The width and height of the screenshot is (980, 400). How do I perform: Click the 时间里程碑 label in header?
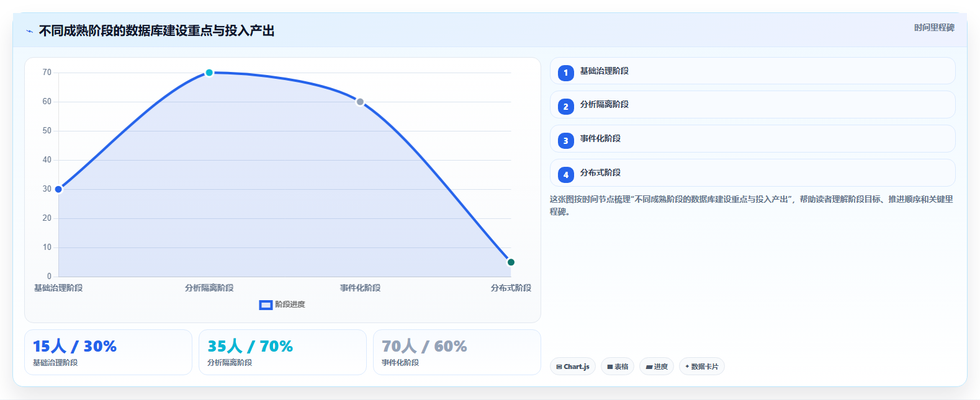point(934,27)
